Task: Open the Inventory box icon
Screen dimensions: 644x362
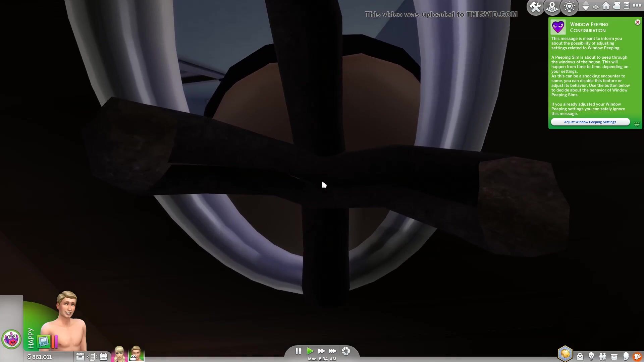Action: pos(614,356)
